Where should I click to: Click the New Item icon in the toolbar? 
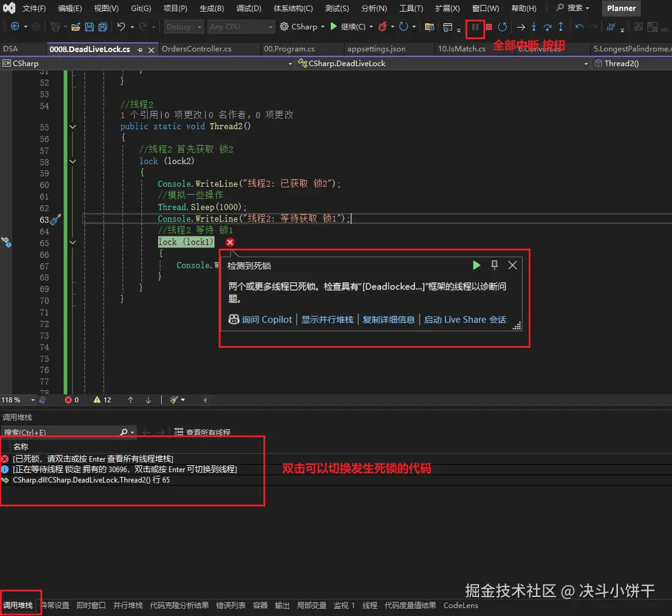pyautogui.click(x=55, y=26)
